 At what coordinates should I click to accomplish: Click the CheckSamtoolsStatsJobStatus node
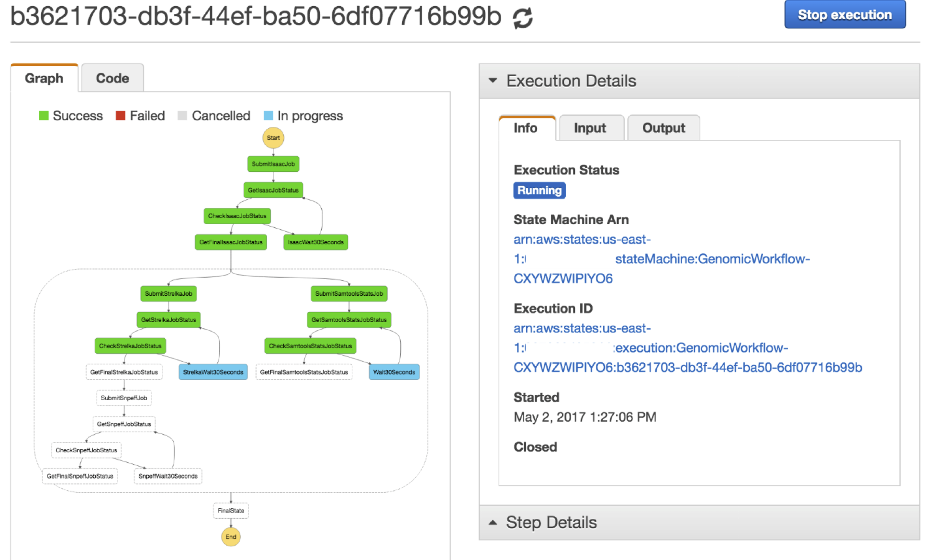[310, 346]
